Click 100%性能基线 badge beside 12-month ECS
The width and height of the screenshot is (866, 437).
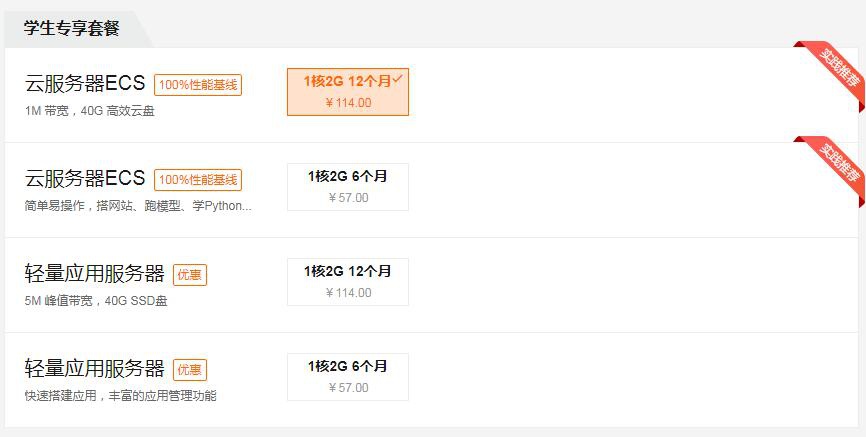[198, 85]
